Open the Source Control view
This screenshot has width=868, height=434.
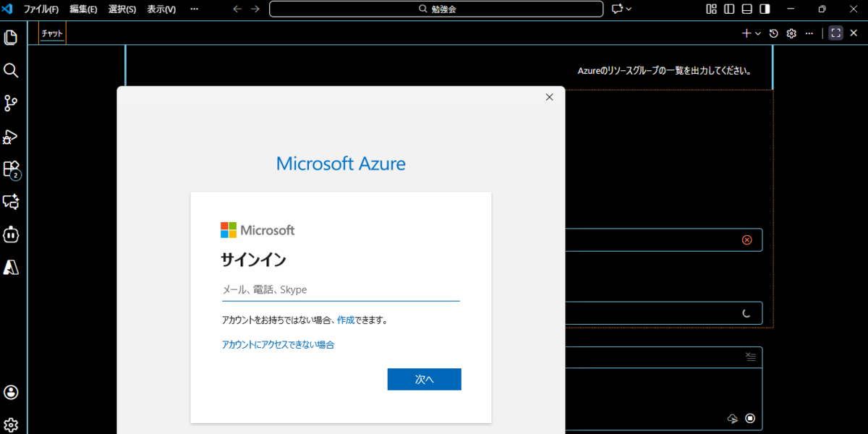11,103
